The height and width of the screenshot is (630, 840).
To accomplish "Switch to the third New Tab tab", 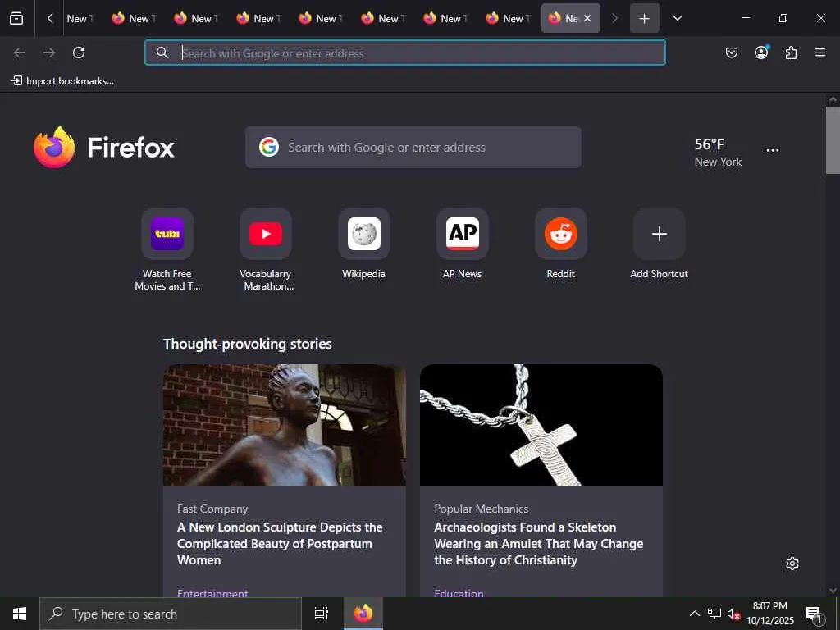I will point(196,18).
